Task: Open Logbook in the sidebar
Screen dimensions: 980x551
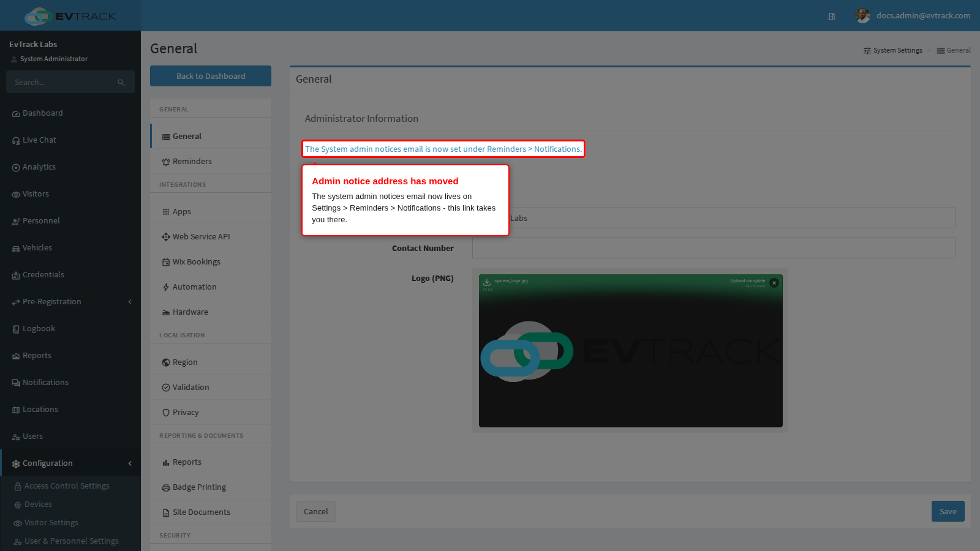Action: pyautogui.click(x=70, y=329)
